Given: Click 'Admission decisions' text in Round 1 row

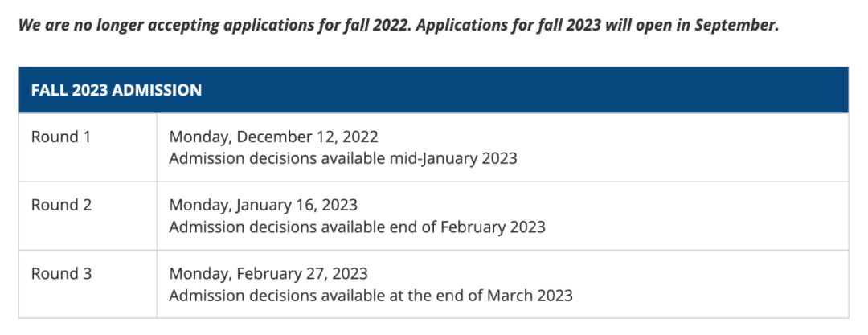Looking at the screenshot, I should [244, 158].
